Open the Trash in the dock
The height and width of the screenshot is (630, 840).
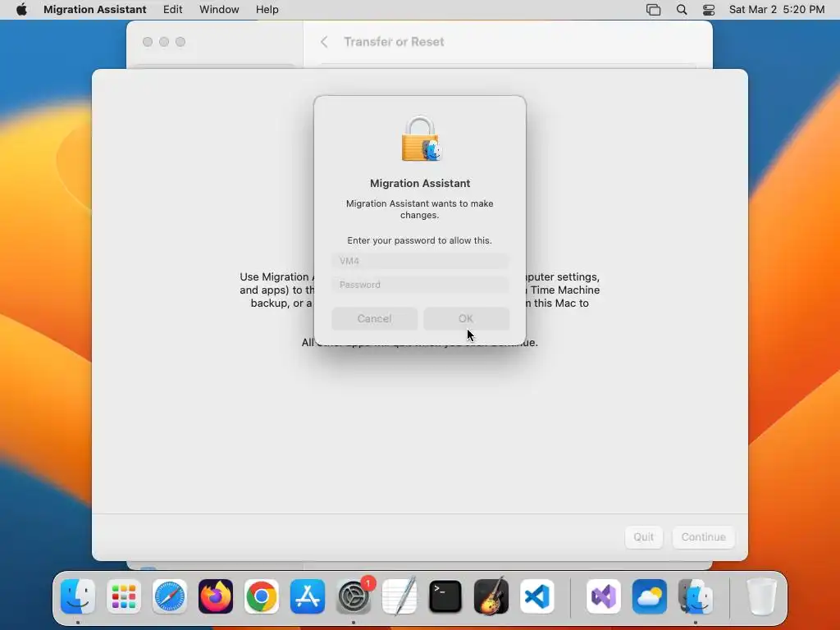point(761,596)
